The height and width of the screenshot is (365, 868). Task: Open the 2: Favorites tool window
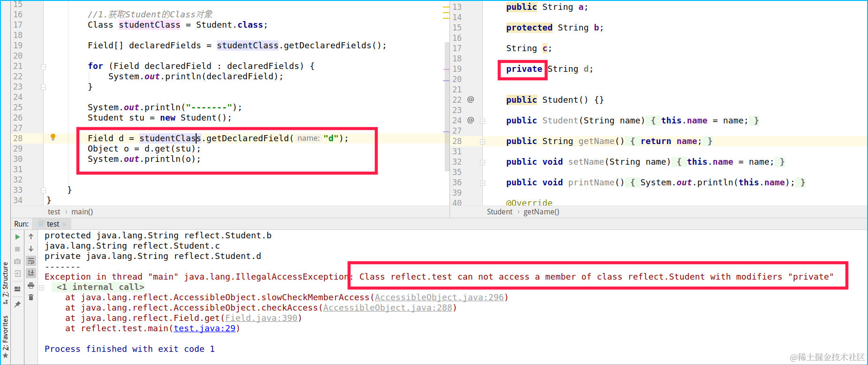click(6, 337)
